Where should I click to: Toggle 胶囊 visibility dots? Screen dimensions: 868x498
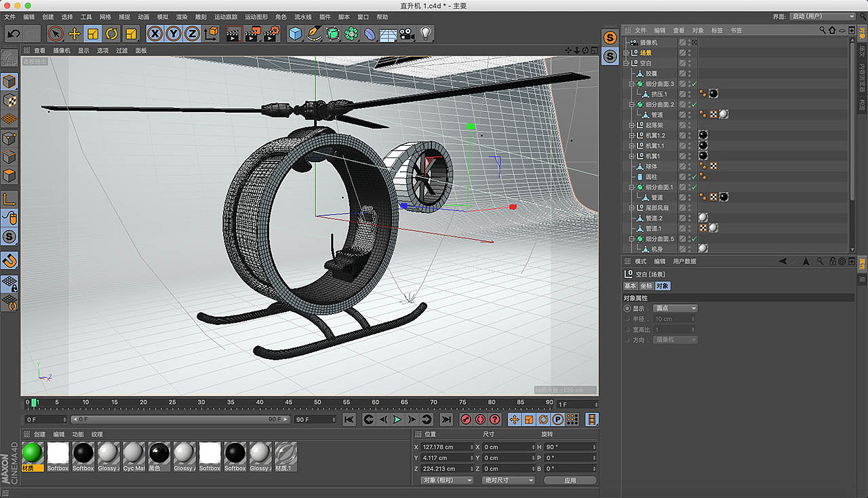690,73
